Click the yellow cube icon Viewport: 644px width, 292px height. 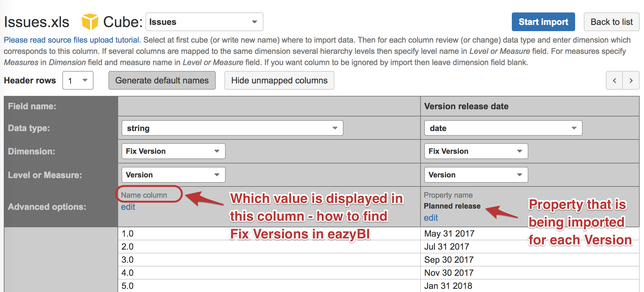(90, 22)
